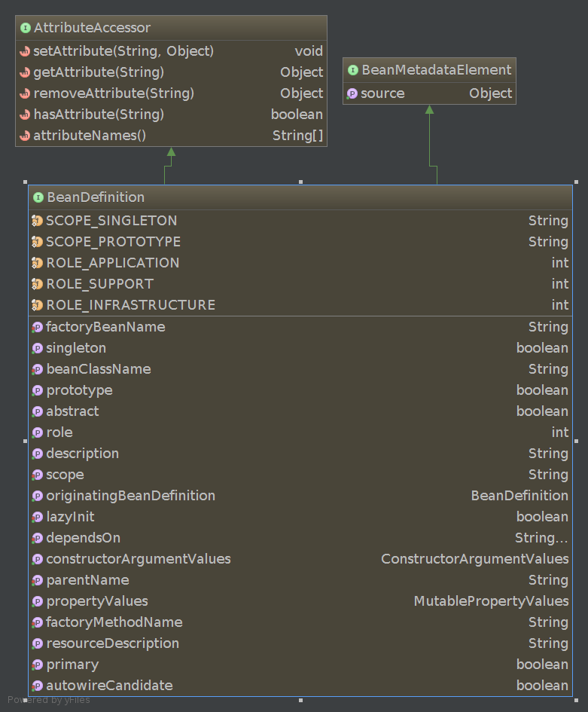Select the propertyValues property name
Viewport: 588px width, 712px height.
tap(97, 602)
